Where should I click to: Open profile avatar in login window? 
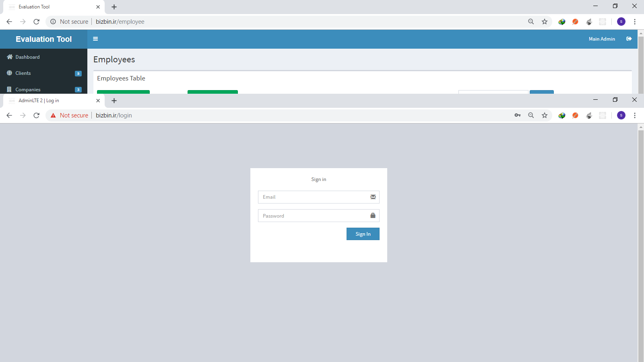[x=621, y=115]
